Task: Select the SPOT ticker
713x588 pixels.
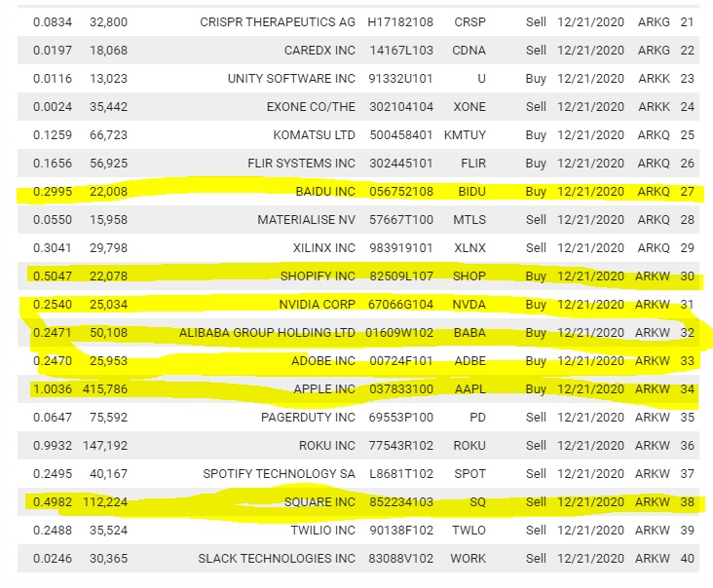Action: click(x=469, y=473)
